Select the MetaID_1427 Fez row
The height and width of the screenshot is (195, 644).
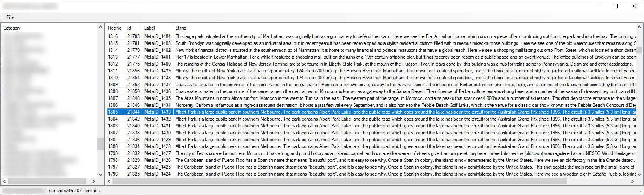point(158,153)
